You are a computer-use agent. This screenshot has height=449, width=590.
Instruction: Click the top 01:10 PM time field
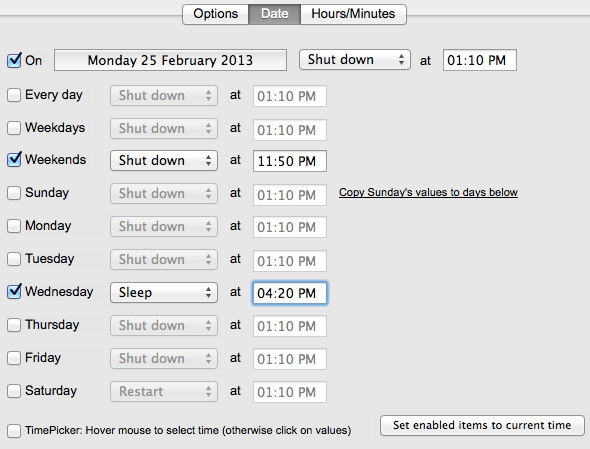[480, 60]
